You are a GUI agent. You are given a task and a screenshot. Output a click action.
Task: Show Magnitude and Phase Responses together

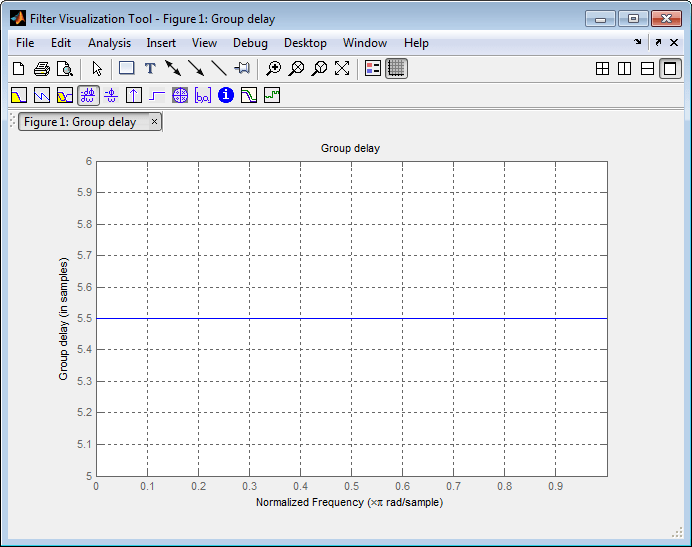[65, 95]
